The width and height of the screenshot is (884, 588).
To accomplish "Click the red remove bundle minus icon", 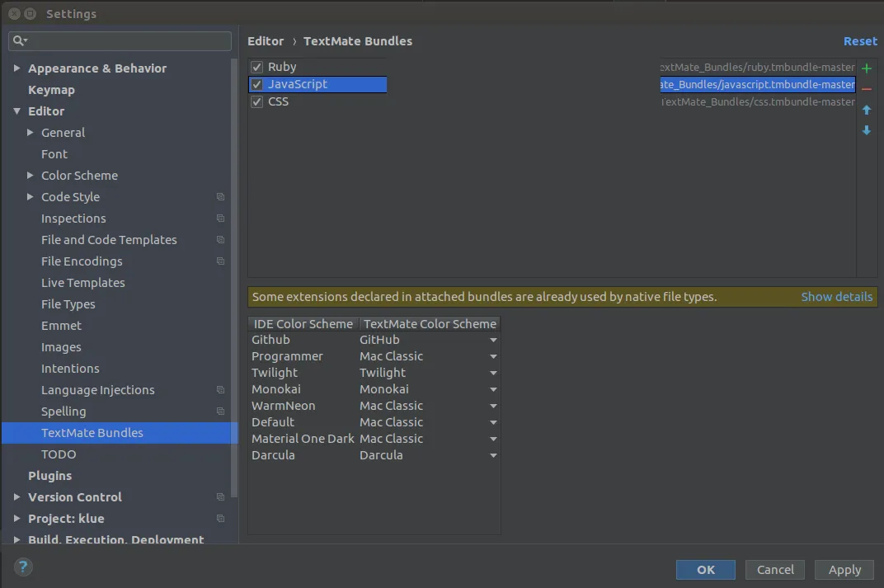I will 867,89.
